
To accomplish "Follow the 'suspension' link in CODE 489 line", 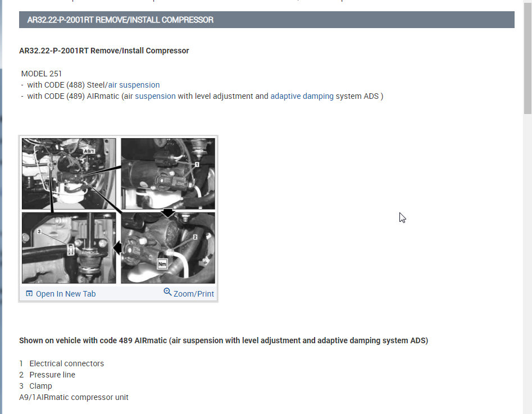I will point(156,97).
